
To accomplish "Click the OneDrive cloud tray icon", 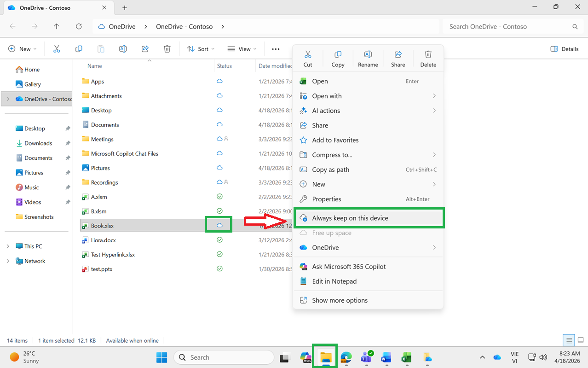I will tap(497, 357).
